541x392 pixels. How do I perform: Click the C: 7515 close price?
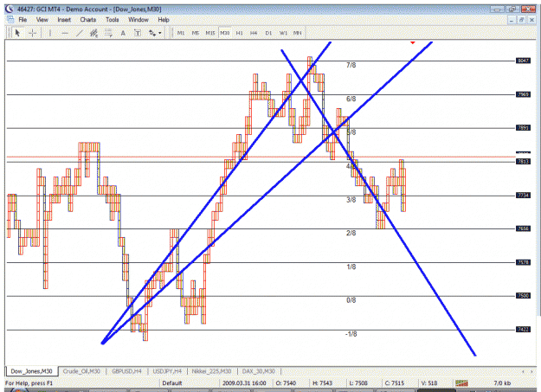(395, 383)
